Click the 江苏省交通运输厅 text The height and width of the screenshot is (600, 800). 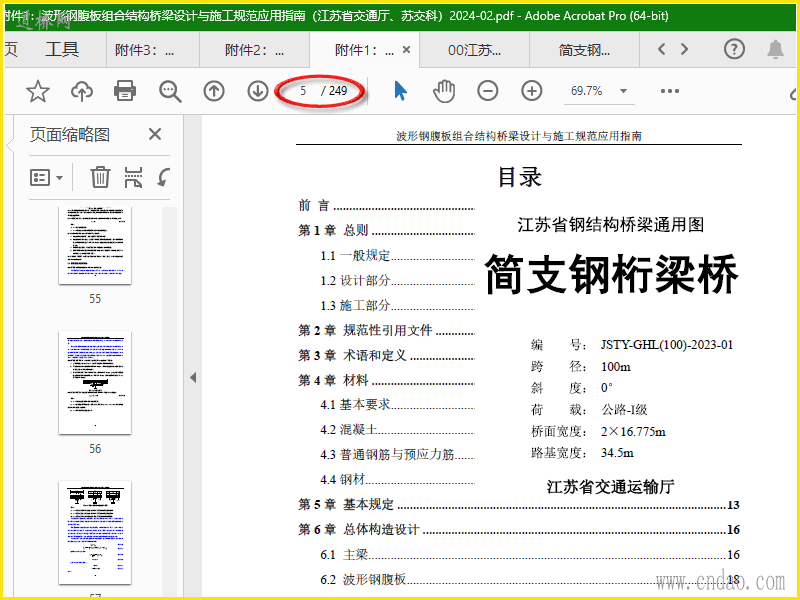point(611,487)
